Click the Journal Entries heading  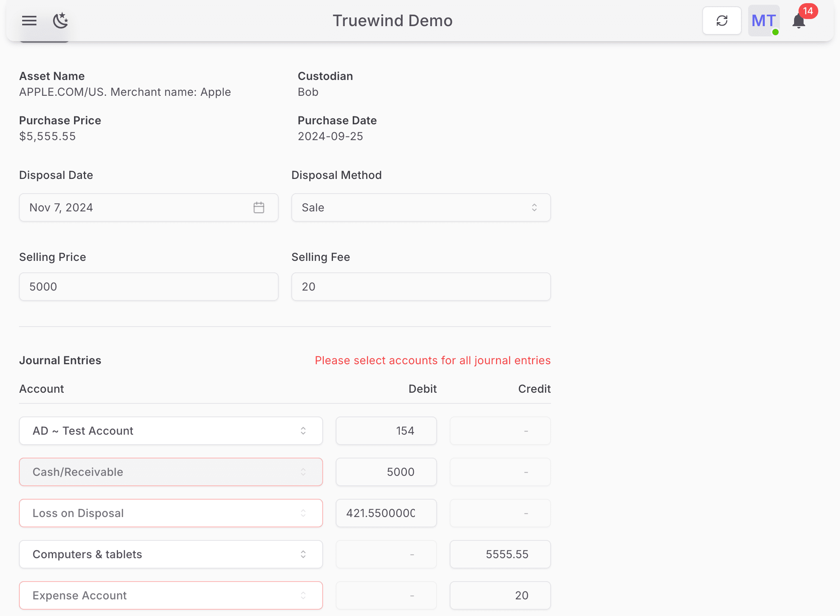click(x=60, y=360)
